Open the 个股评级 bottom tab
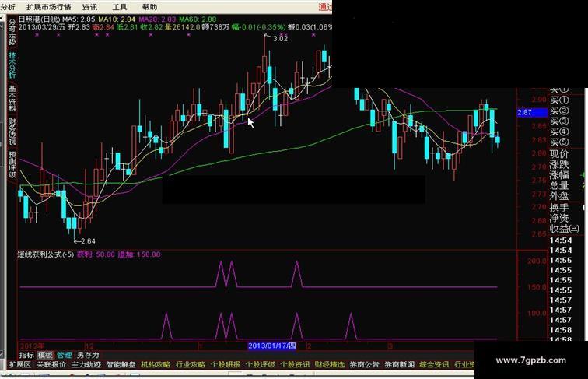Image resolution: width=588 pixels, height=379 pixels. click(261, 364)
